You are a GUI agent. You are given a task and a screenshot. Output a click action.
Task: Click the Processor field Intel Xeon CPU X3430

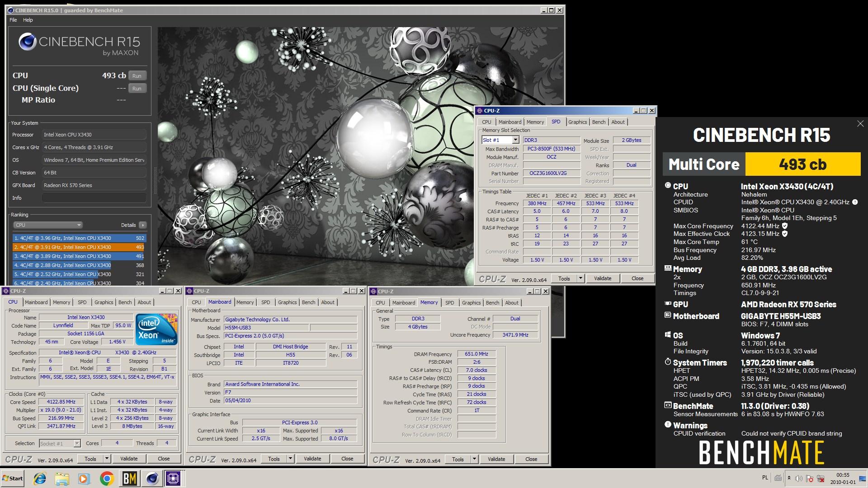point(94,135)
